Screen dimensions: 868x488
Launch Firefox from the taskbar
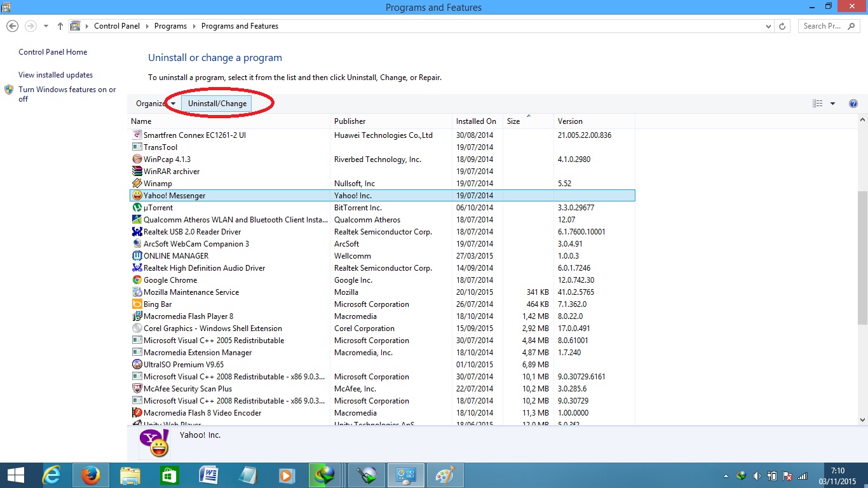pos(91,475)
